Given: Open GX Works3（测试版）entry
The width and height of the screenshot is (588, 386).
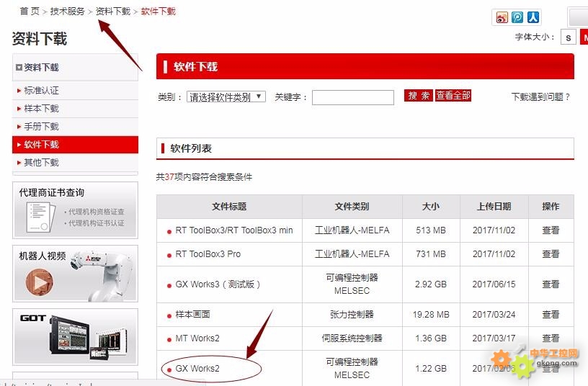Looking at the screenshot, I should 218,284.
